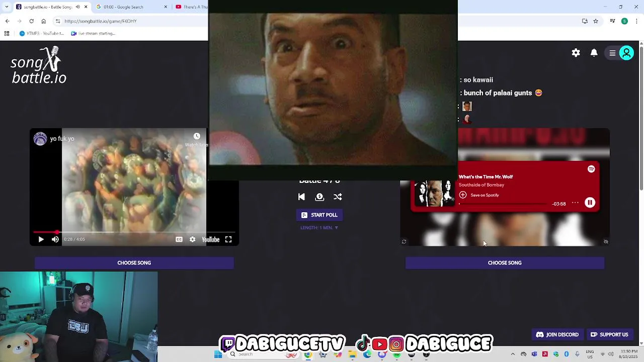Open the Bluetooth tray icon
This screenshot has height=362, width=644.
click(x=567, y=354)
